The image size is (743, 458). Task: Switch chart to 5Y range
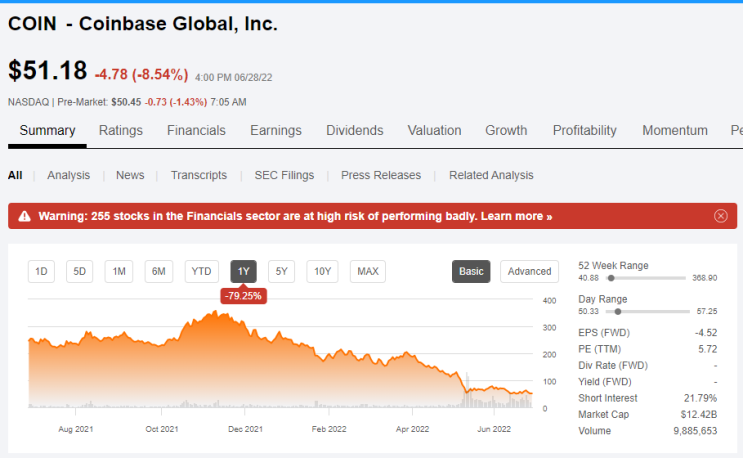[281, 271]
